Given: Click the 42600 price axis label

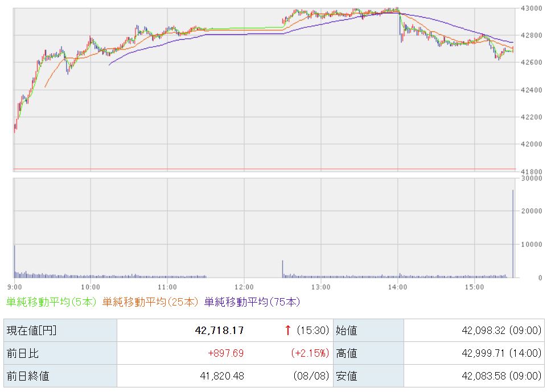Looking at the screenshot, I should 531,62.
